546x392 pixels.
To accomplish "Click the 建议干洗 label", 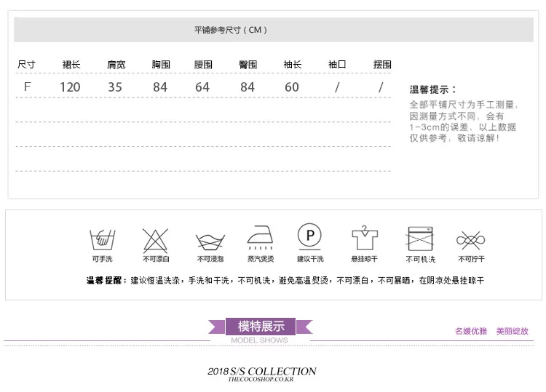I will 310,259.
